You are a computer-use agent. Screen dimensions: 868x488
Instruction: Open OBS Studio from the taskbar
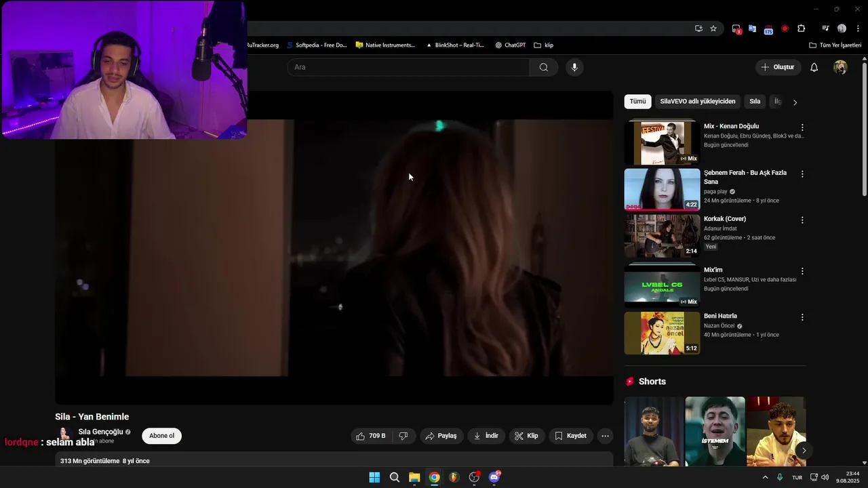pyautogui.click(x=474, y=477)
